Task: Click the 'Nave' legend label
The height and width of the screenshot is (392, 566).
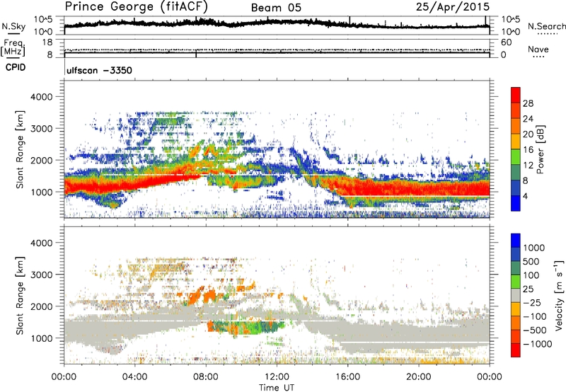Action: 538,49
